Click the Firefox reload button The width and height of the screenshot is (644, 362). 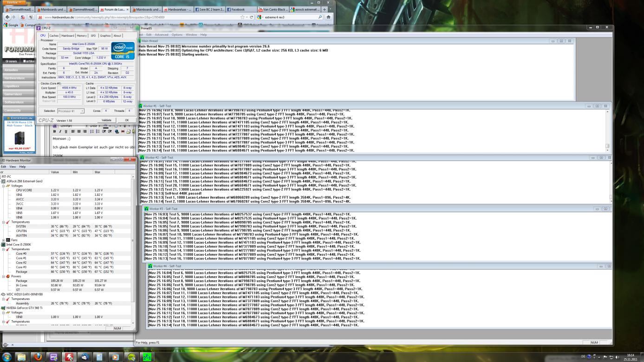[251, 17]
